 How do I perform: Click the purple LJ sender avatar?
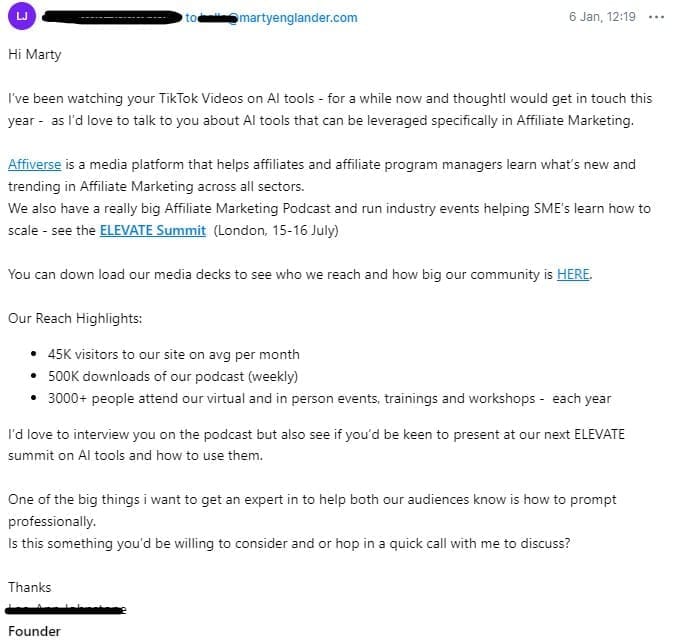23,17
